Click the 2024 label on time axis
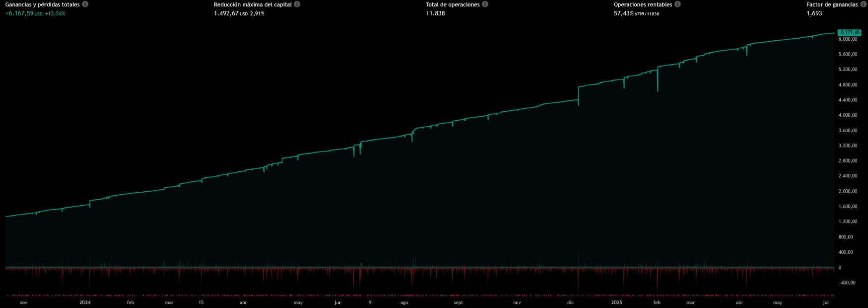This screenshot has height=308, width=868. pos(85,303)
